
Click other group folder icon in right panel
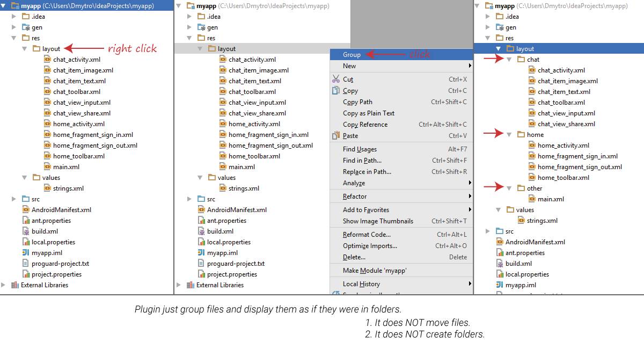click(521, 188)
